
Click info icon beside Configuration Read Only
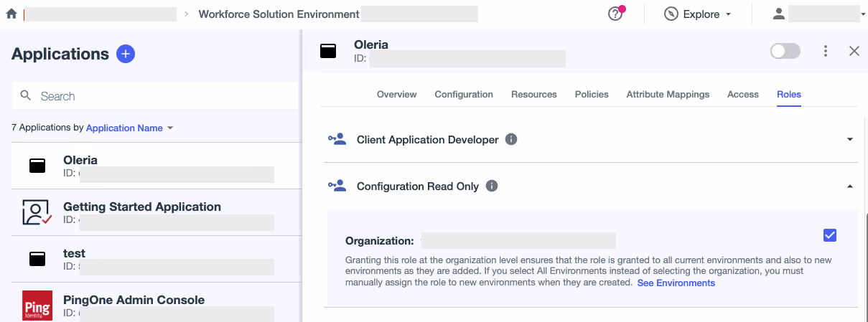(492, 186)
